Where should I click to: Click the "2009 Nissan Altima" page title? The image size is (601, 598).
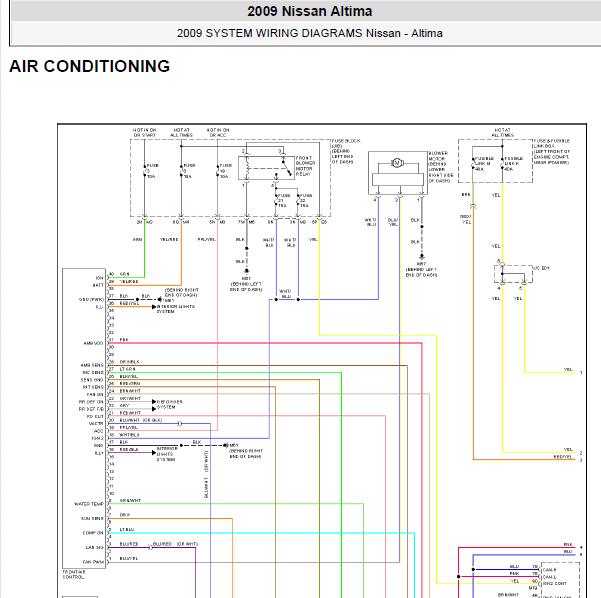(x=309, y=11)
